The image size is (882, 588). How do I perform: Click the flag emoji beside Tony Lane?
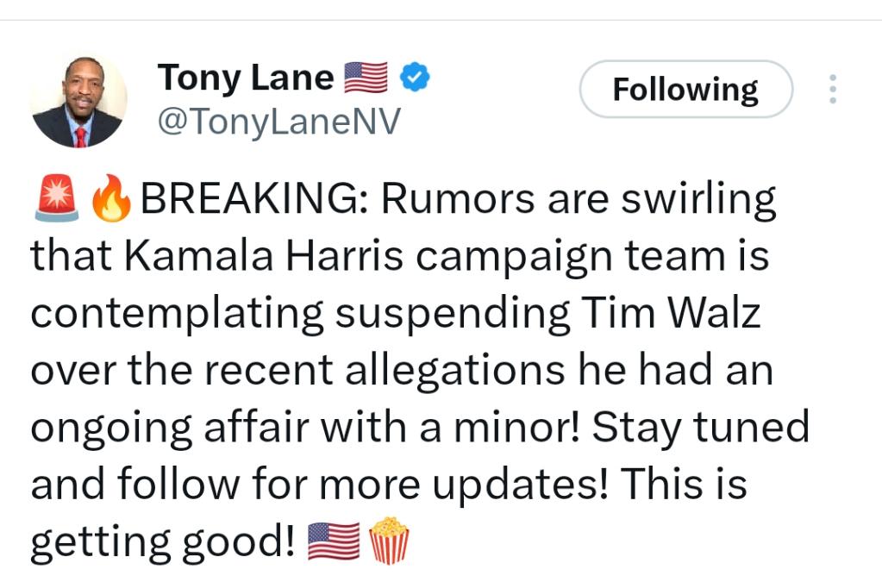click(366, 78)
